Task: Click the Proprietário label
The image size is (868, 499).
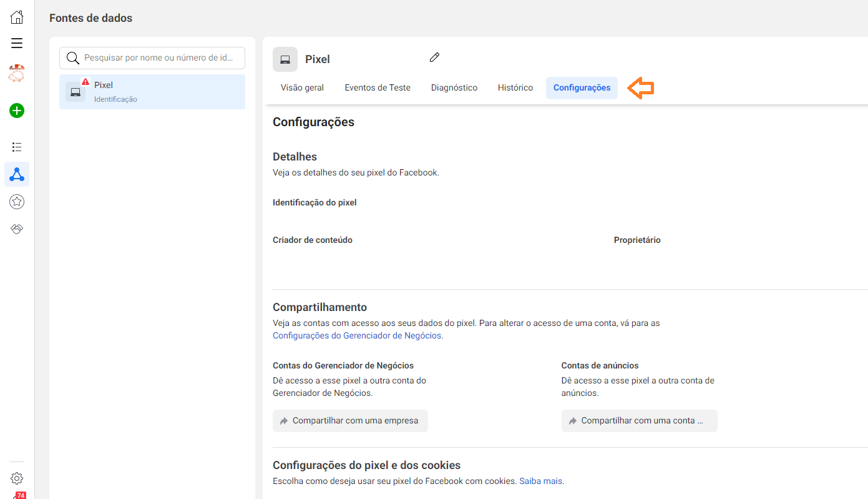Action: pyautogui.click(x=637, y=240)
